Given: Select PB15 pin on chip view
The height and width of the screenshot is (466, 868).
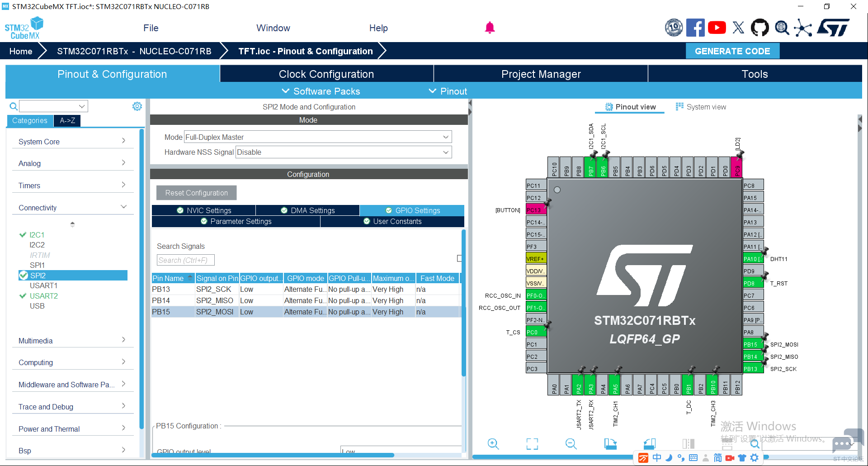Looking at the screenshot, I should (x=753, y=344).
